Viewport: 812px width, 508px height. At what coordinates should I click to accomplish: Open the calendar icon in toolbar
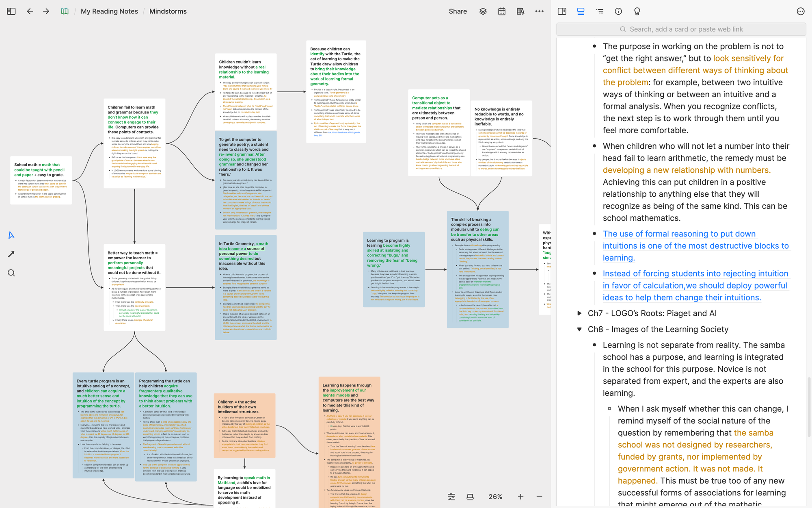coord(502,11)
